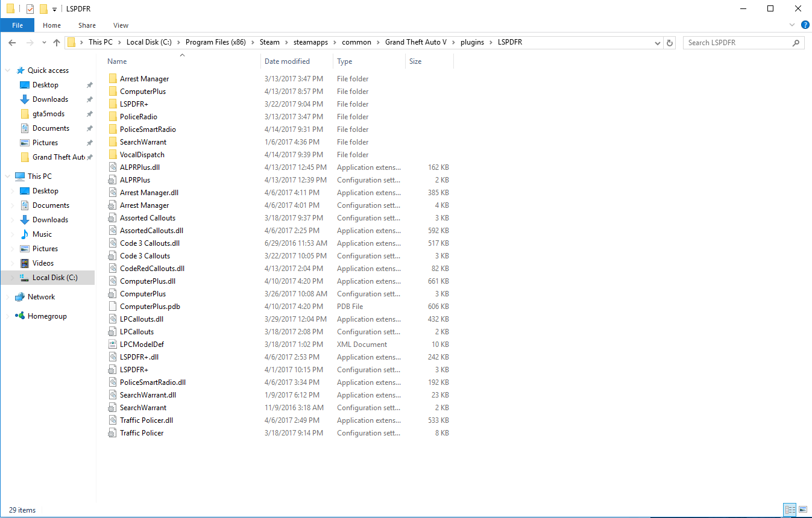Collapse the Quick access tree node
The width and height of the screenshot is (812, 518).
pyautogui.click(x=8, y=70)
